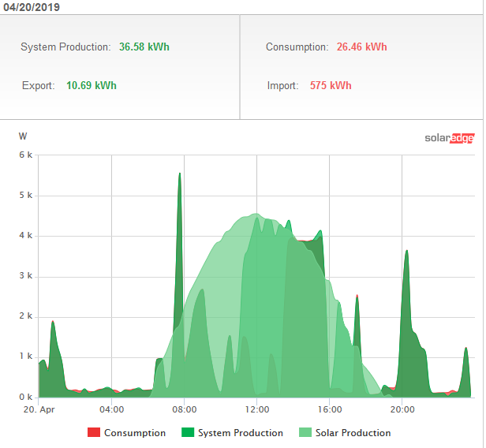The image size is (486, 448).
Task: Click the solaredge logo
Action: click(449, 138)
